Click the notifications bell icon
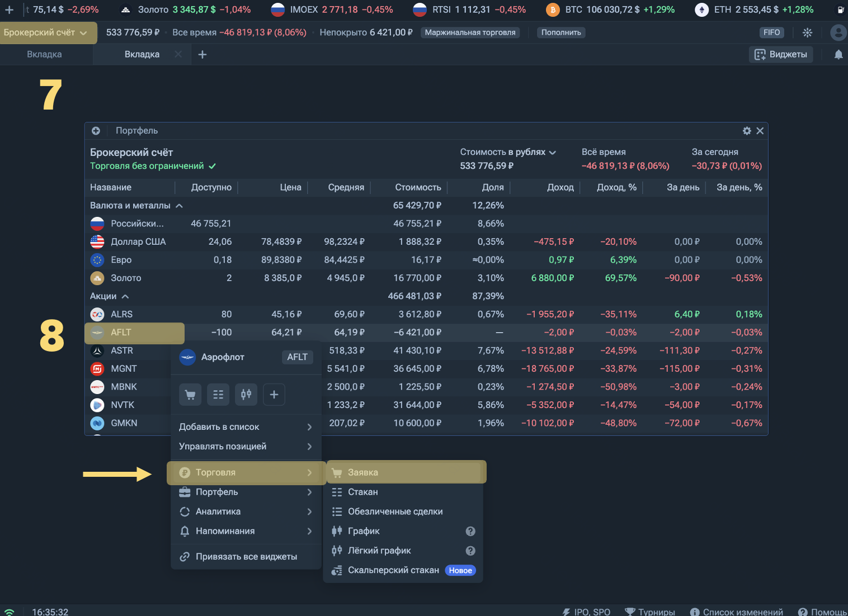The width and height of the screenshot is (848, 616). [838, 55]
